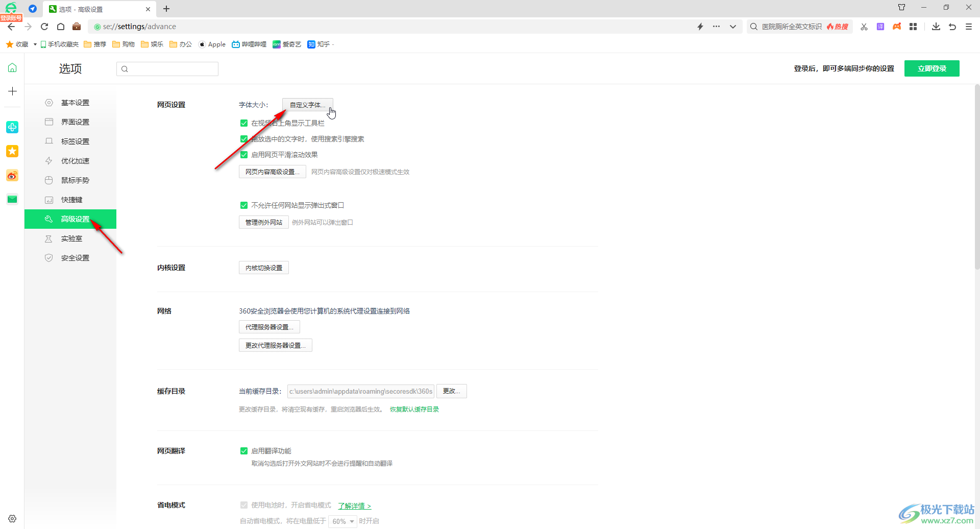980x529 pixels.
Task: Go back with the browser back arrow
Action: 11,27
